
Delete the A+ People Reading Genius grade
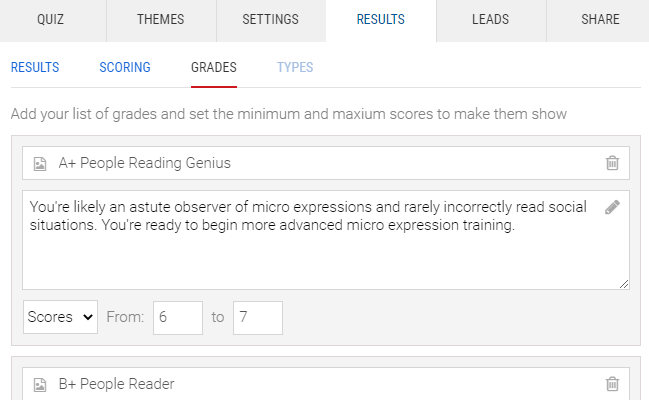pos(612,163)
